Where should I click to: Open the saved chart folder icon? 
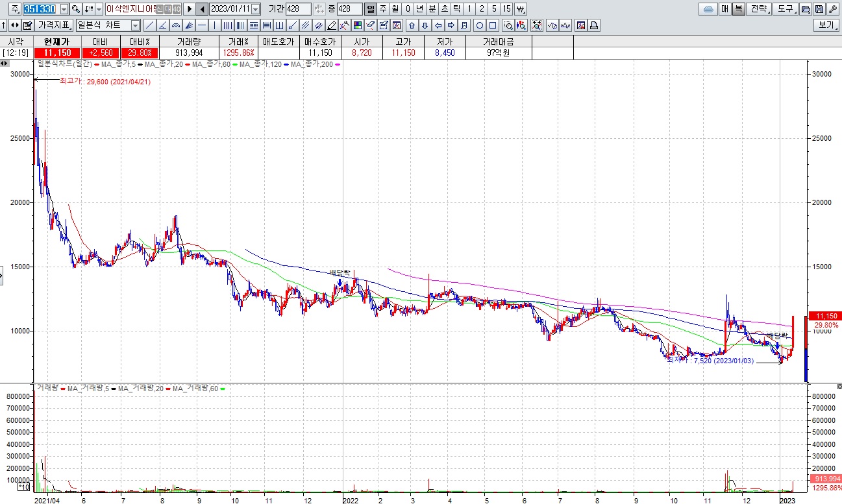806,9
